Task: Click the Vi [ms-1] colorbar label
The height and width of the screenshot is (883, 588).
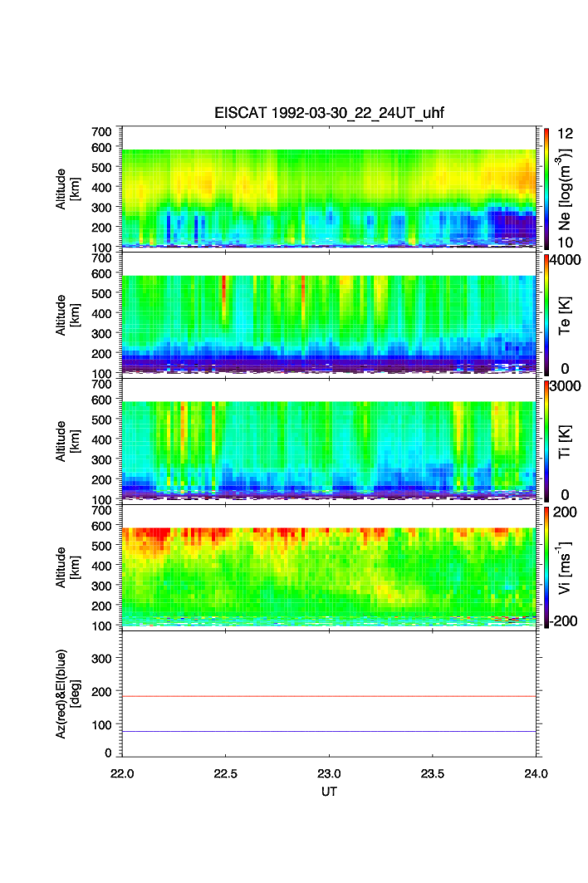Action: point(564,567)
